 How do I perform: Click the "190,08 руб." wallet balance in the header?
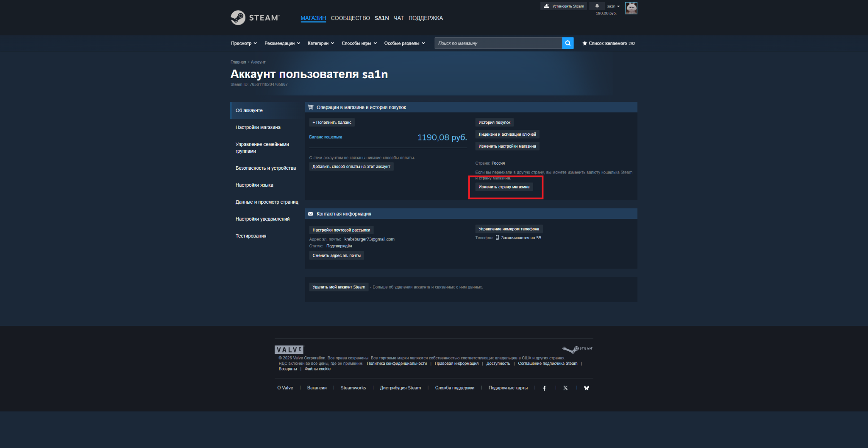point(606,13)
